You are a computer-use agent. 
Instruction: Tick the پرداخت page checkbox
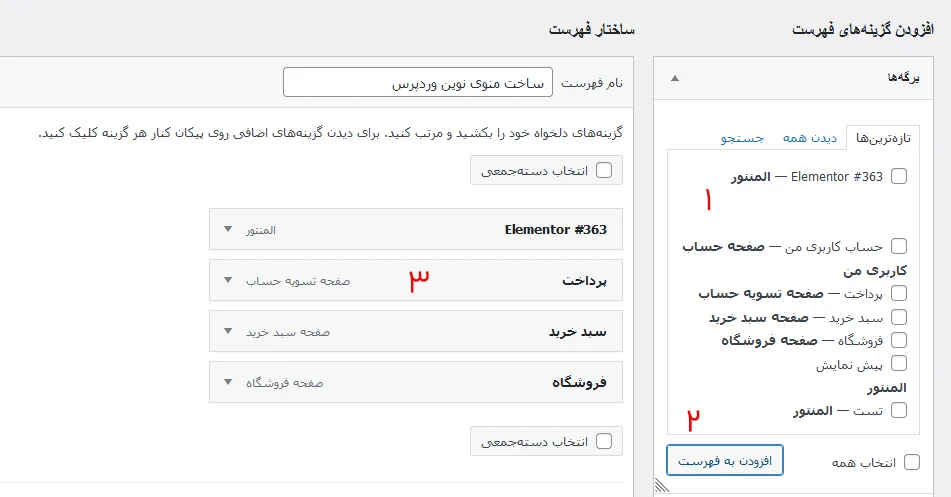pos(899,294)
